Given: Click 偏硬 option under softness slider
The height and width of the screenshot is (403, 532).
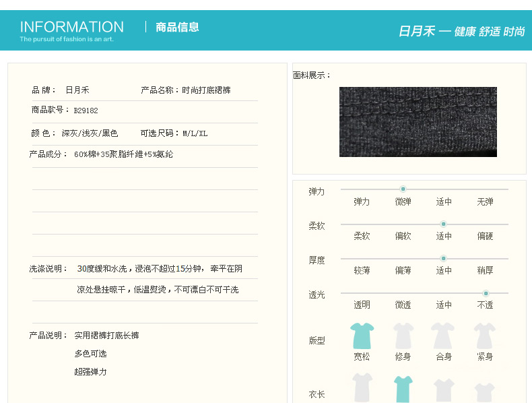Looking at the screenshot, I should [x=485, y=237].
